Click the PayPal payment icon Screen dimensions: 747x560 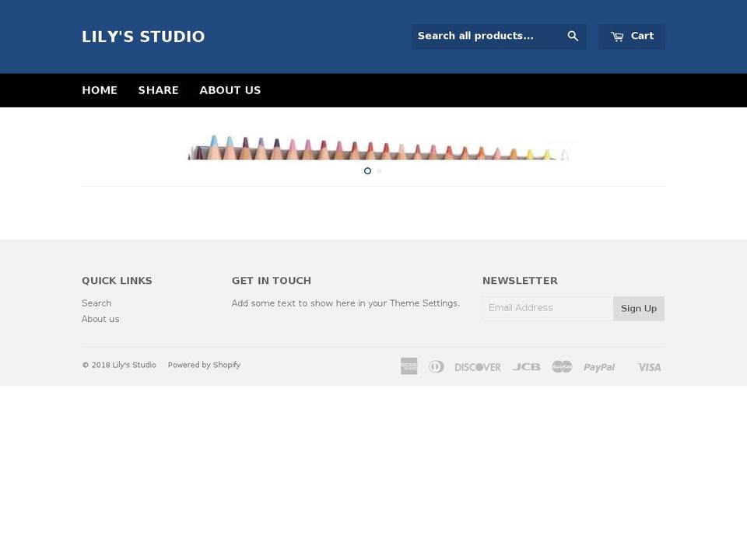(x=599, y=367)
